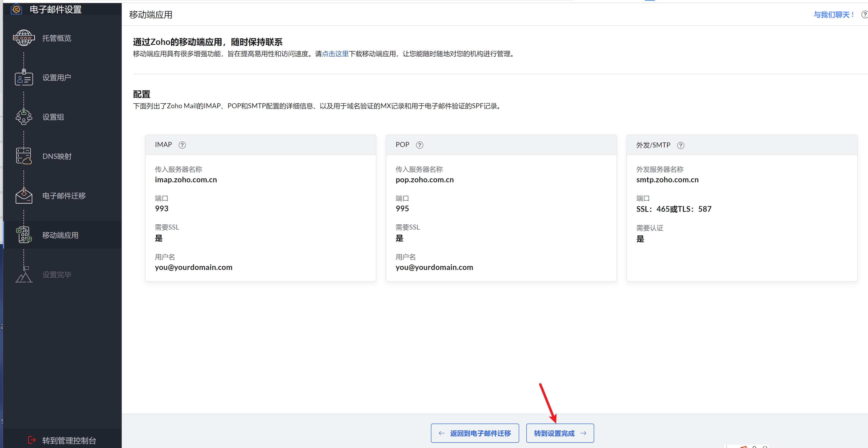This screenshot has height=448, width=868.
Task: Click IMAP username you@yourdomain.com
Action: [193, 267]
